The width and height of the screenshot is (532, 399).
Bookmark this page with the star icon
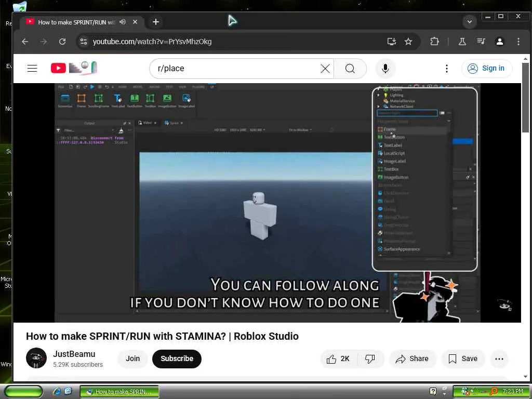[408, 42]
